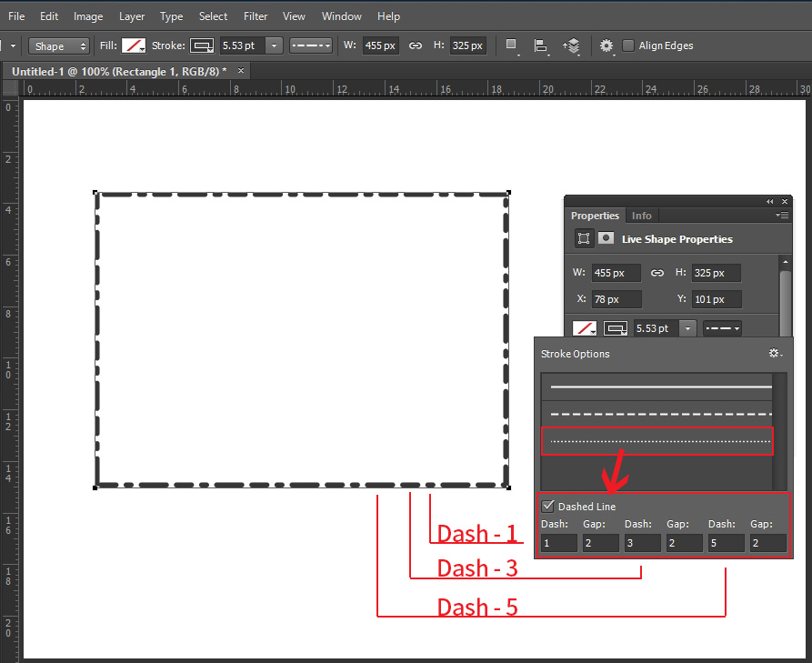The width and height of the screenshot is (812, 663).
Task: Open tool preset picker arrow
Action: [13, 46]
